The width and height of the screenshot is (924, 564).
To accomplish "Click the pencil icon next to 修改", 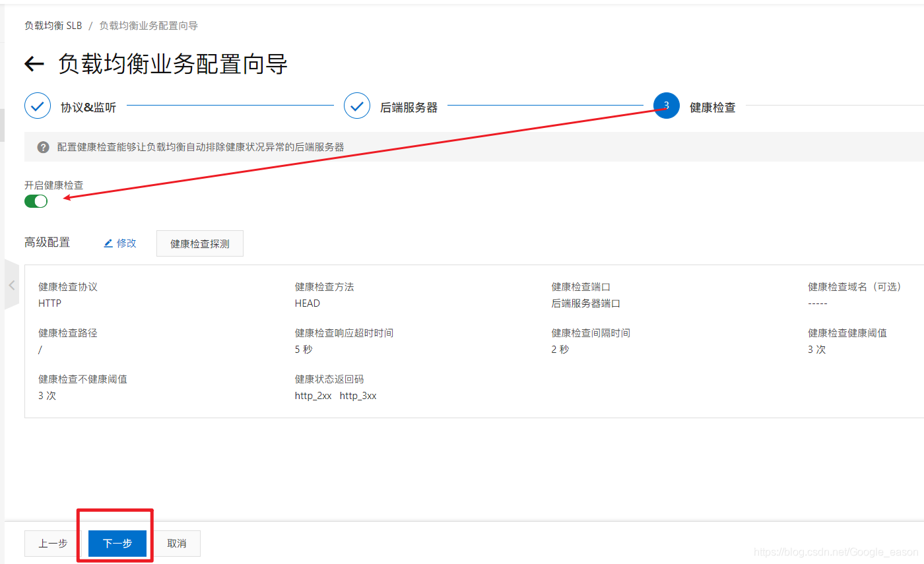I will 110,243.
